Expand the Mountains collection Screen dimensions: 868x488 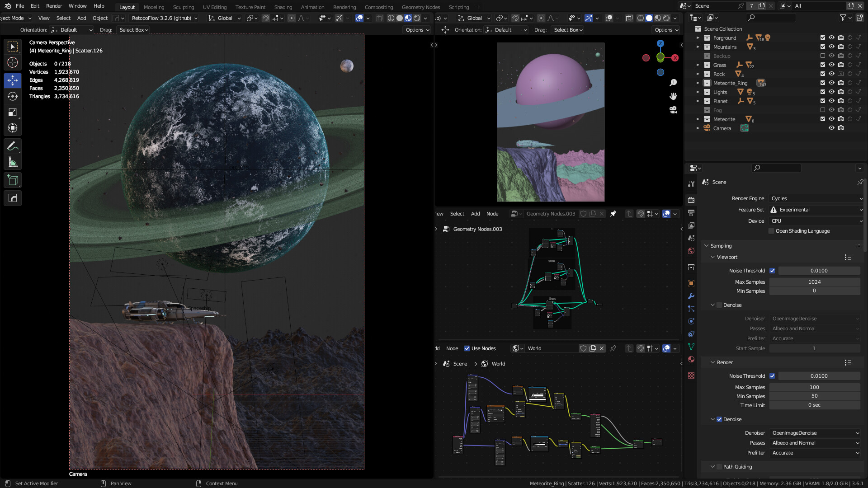pos(698,47)
